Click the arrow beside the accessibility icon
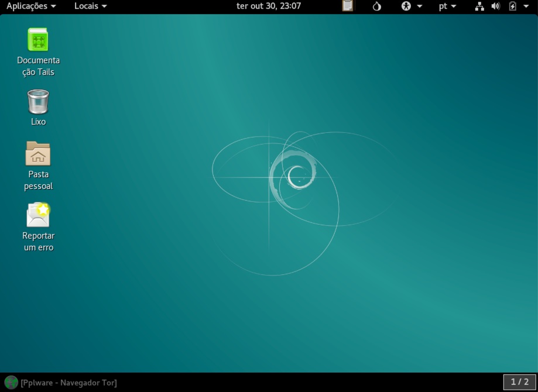 (x=420, y=6)
